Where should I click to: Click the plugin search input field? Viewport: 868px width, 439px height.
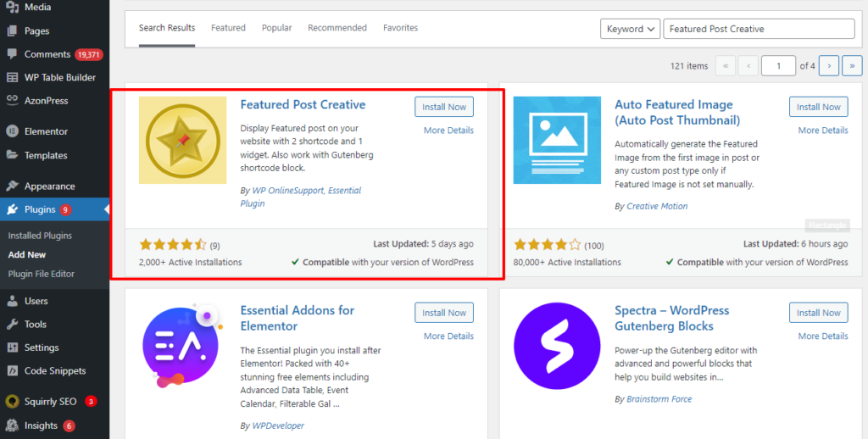[x=758, y=29]
